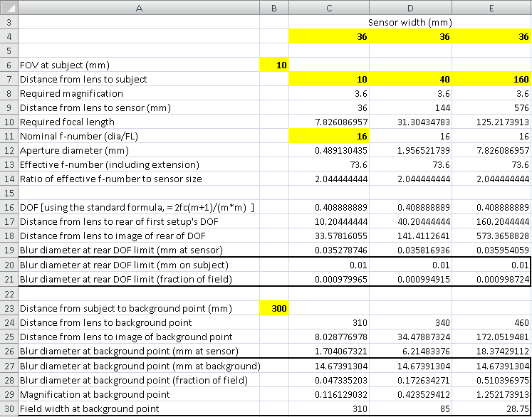The width and height of the screenshot is (532, 417).
Task: Click the DOF standard formula label
Action: [137, 207]
